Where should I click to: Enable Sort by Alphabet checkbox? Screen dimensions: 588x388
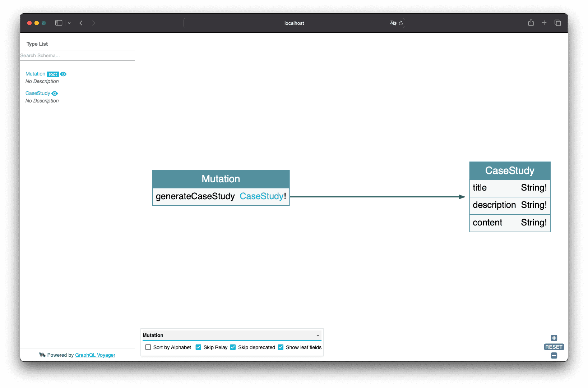click(x=148, y=347)
